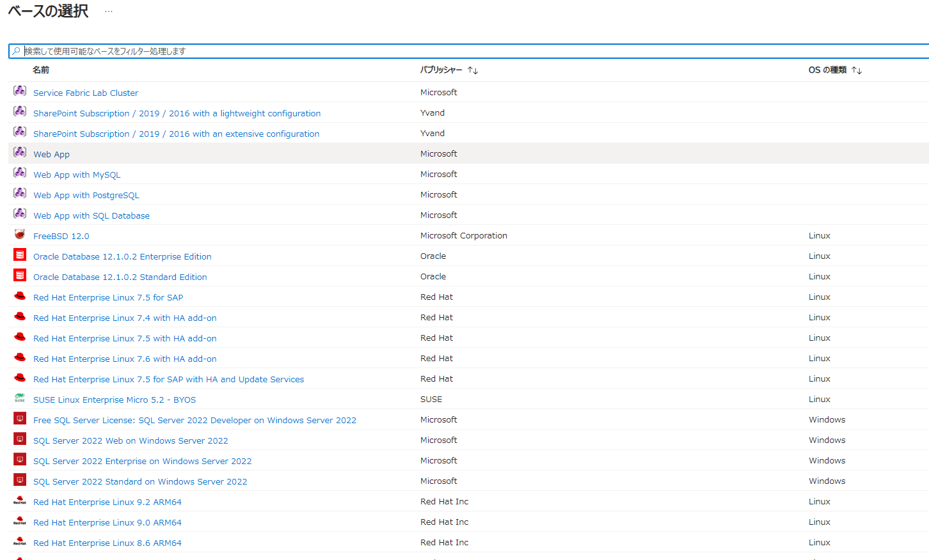Image resolution: width=929 pixels, height=560 pixels.
Task: Click the SUSE Linux Enterprise Micro icon
Action: click(x=20, y=398)
